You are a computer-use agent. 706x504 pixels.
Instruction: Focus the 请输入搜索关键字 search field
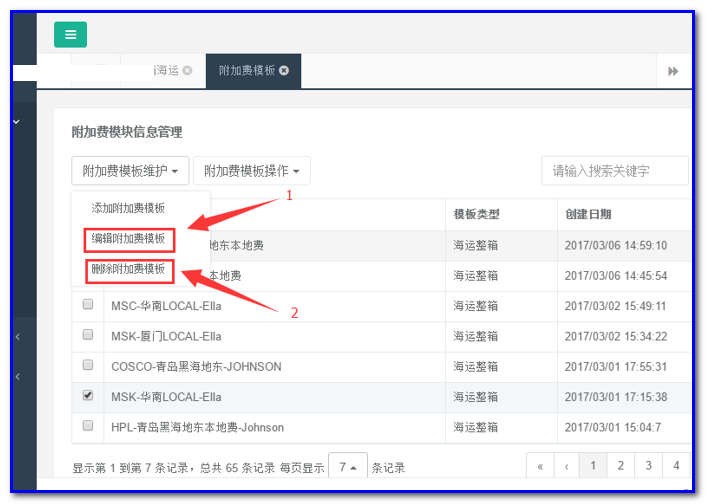point(615,171)
